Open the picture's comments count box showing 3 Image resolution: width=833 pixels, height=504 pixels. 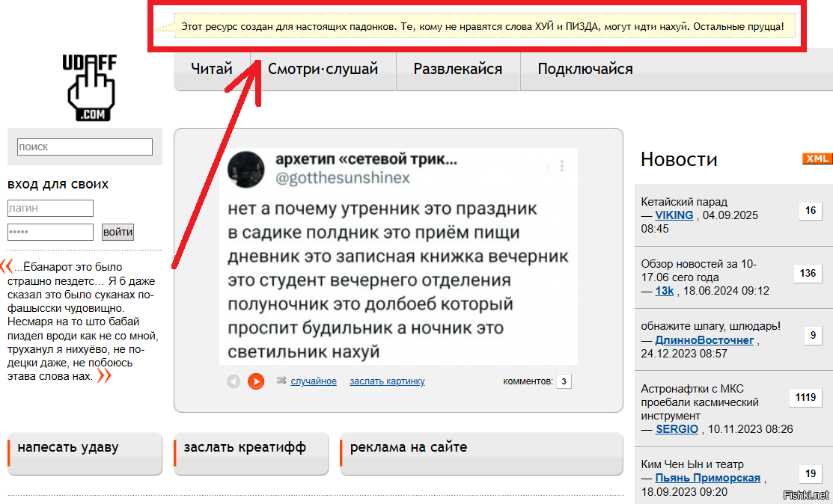[x=564, y=381]
